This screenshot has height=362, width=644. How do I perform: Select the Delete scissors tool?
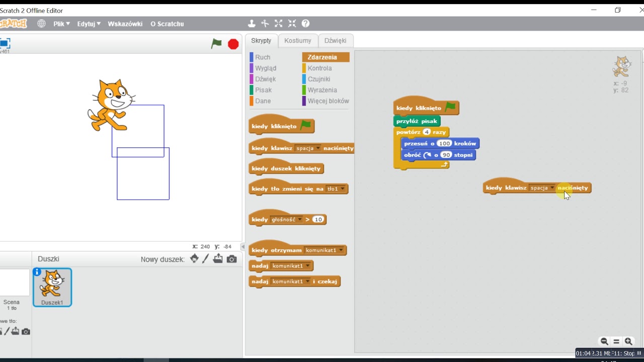point(265,24)
